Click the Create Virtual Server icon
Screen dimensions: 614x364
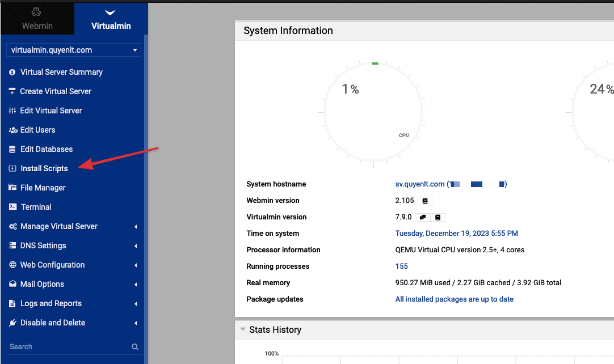(x=12, y=91)
